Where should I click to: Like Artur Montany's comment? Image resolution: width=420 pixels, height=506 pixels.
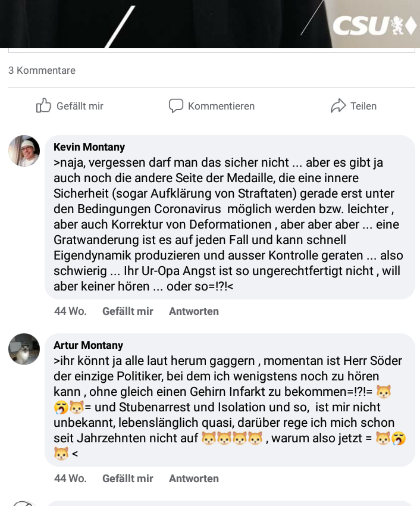[x=127, y=479]
